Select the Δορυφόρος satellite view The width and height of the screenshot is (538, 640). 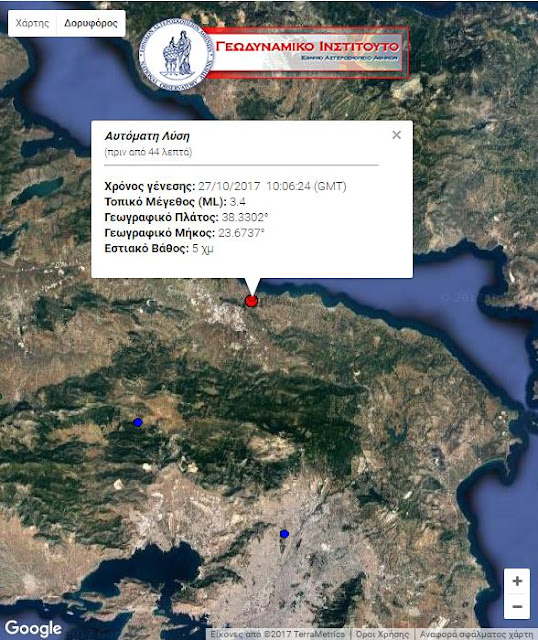click(91, 23)
